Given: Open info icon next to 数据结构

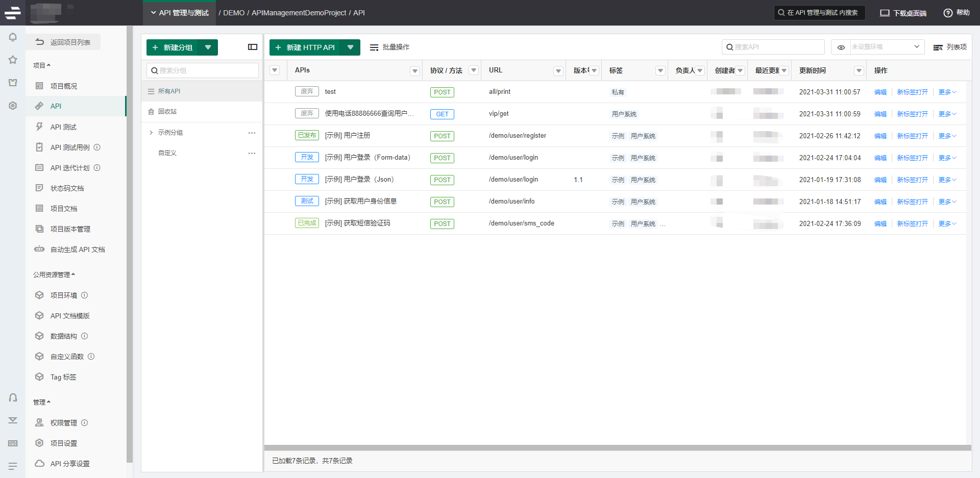Looking at the screenshot, I should tap(85, 336).
